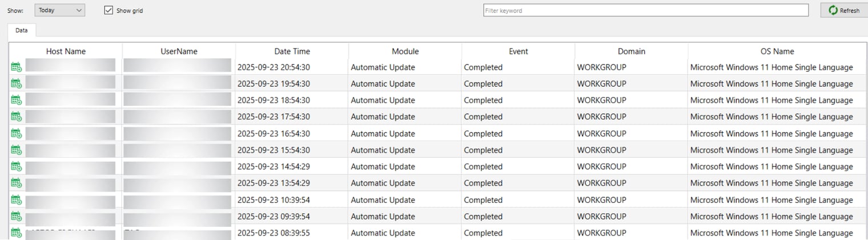Open the Show period dropdown set to Today
Image resolution: width=868 pixels, height=240 pixels.
tap(59, 10)
